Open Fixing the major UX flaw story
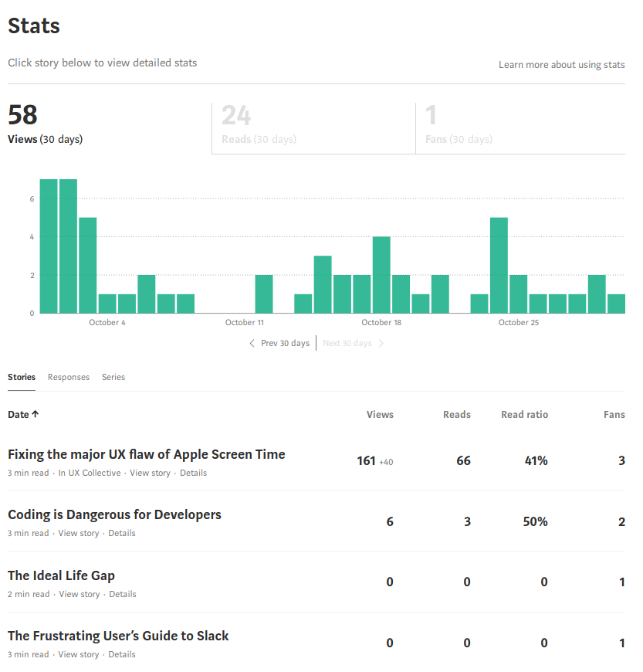Image resolution: width=643 pixels, height=672 pixels. coord(147,454)
